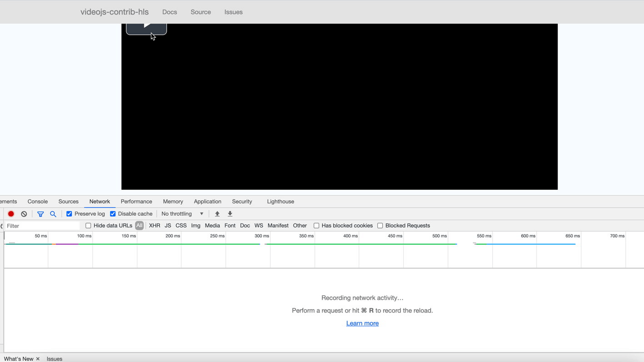The width and height of the screenshot is (644, 362).
Task: Filter requests by Manifest type
Action: click(278, 226)
